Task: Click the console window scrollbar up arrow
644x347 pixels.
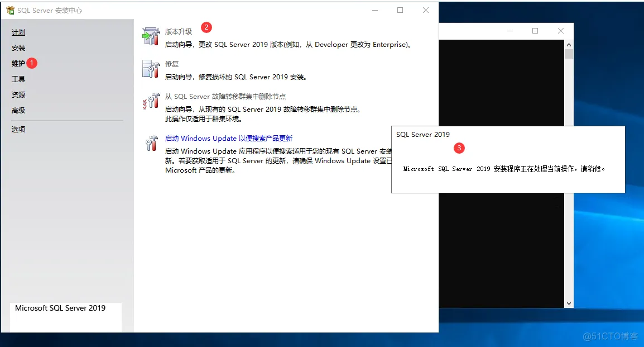Action: click(569, 44)
